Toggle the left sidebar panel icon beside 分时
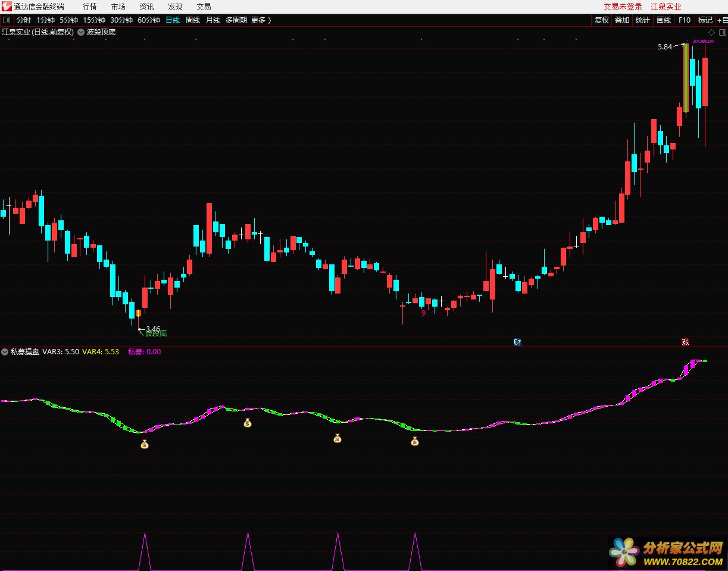 pyautogui.click(x=7, y=20)
